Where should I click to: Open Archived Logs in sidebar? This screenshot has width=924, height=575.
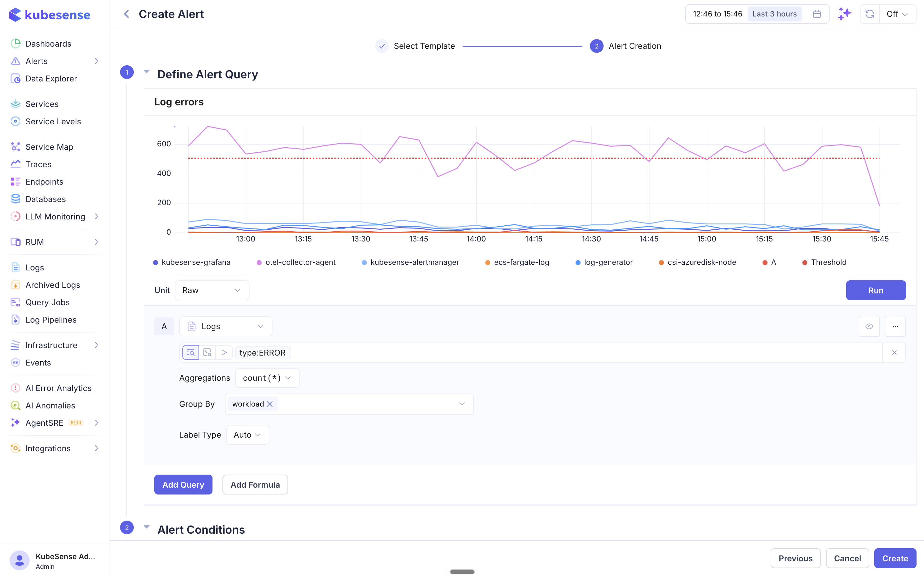[53, 285]
